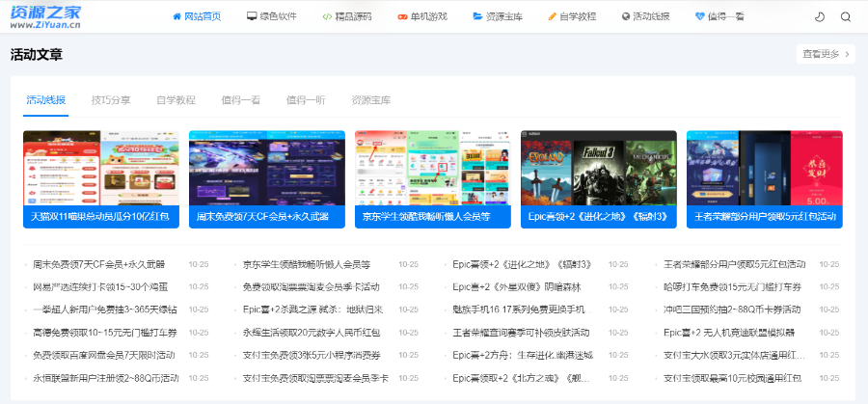Open 永辉生活领取20元数字人民币红包
This screenshot has width=868, height=404.
(312, 333)
